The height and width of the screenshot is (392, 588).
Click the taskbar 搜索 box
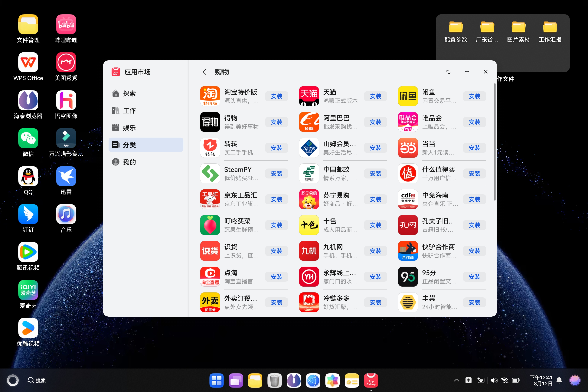37,380
